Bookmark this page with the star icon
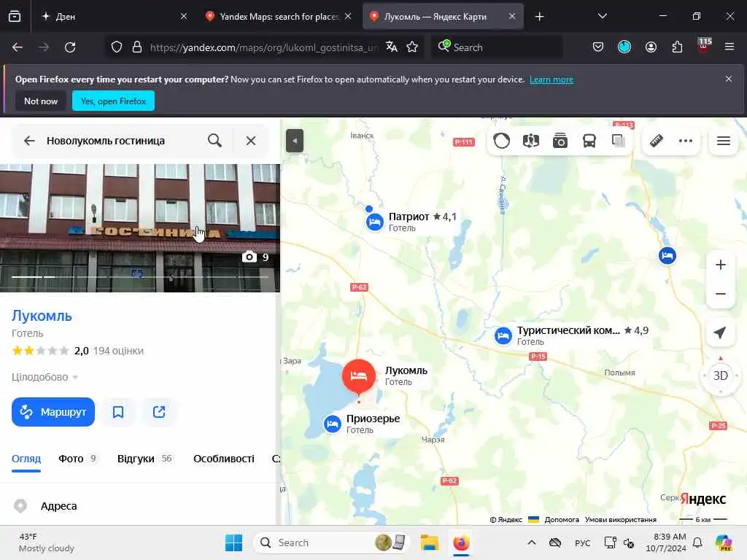This screenshot has width=747, height=560. [413, 47]
